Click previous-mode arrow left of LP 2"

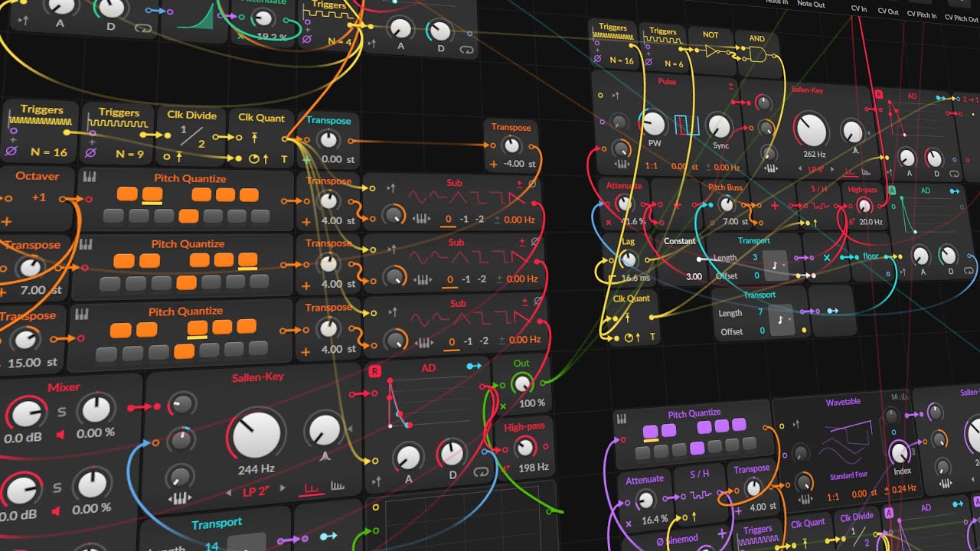pyautogui.click(x=227, y=492)
